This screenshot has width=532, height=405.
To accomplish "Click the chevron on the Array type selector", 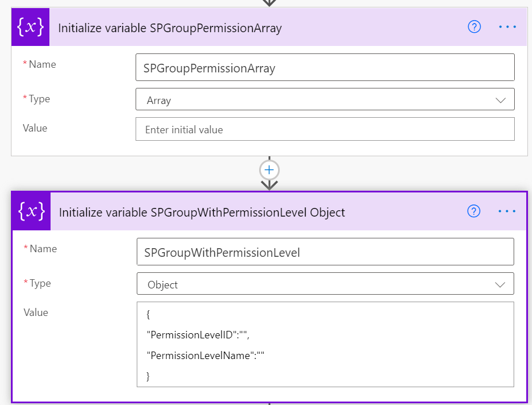I will pyautogui.click(x=499, y=99).
